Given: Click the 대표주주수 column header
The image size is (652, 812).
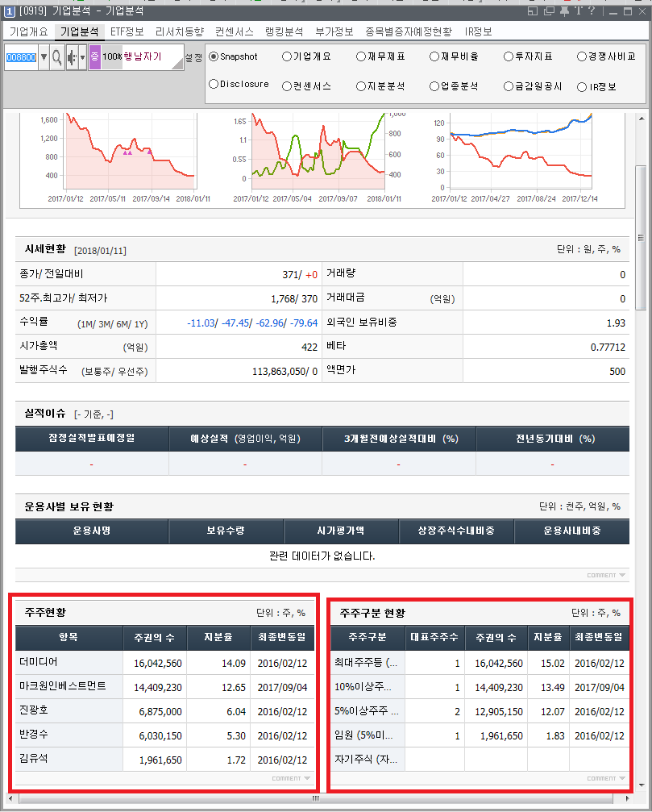Looking at the screenshot, I should coord(434,638).
